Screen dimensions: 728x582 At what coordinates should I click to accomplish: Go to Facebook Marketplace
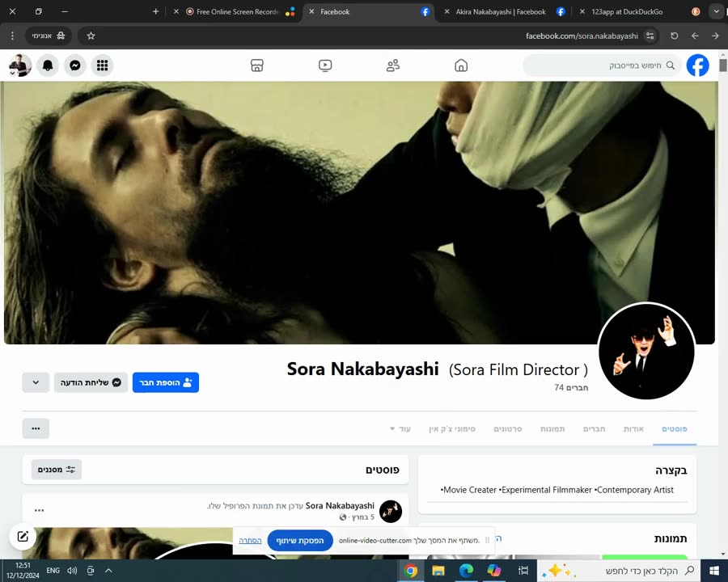[x=256, y=65]
